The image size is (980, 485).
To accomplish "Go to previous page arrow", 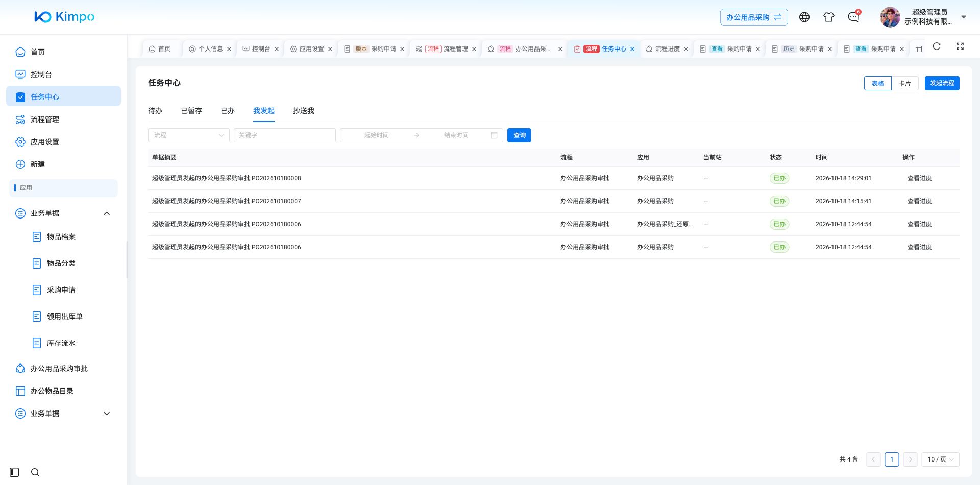I will 873,459.
